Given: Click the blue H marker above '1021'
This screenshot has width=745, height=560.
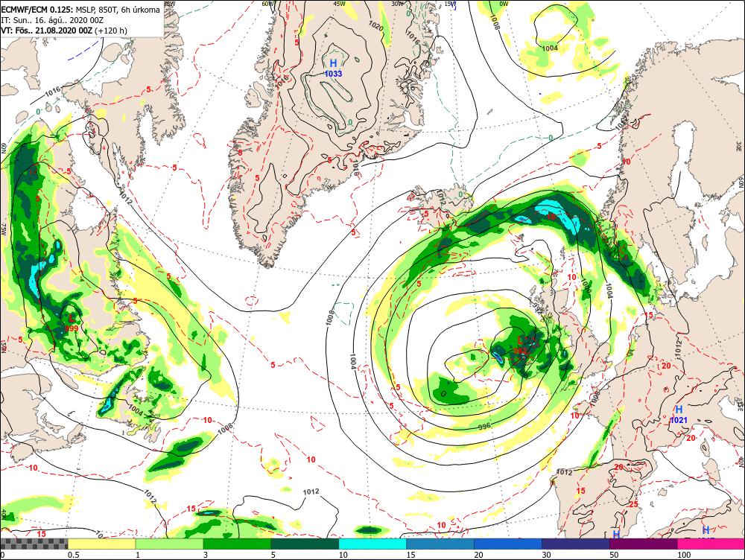Looking at the screenshot, I should (679, 410).
